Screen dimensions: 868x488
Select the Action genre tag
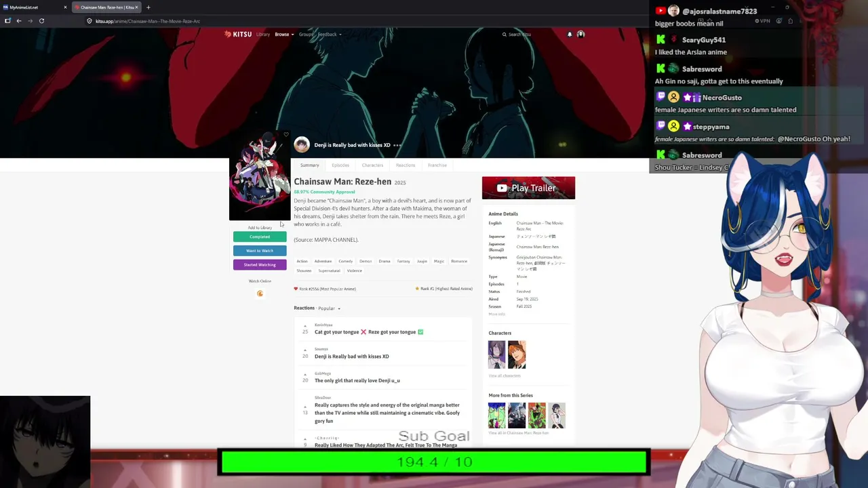(302, 261)
